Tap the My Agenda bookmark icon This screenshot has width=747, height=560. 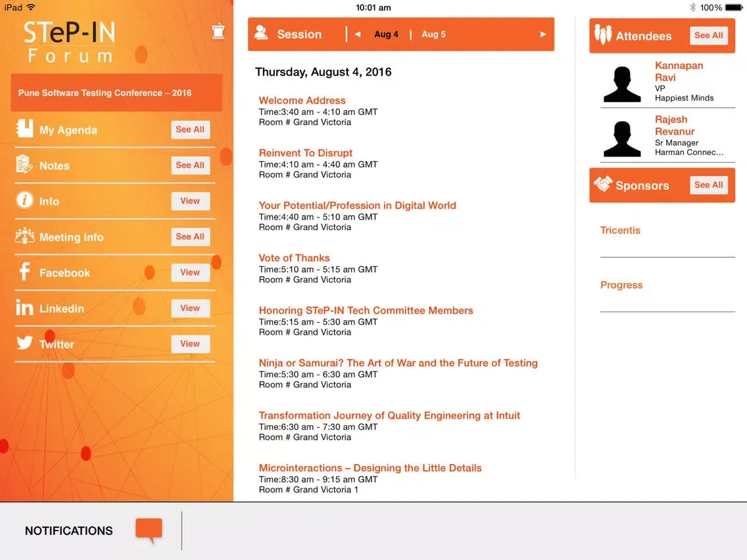pos(25,129)
